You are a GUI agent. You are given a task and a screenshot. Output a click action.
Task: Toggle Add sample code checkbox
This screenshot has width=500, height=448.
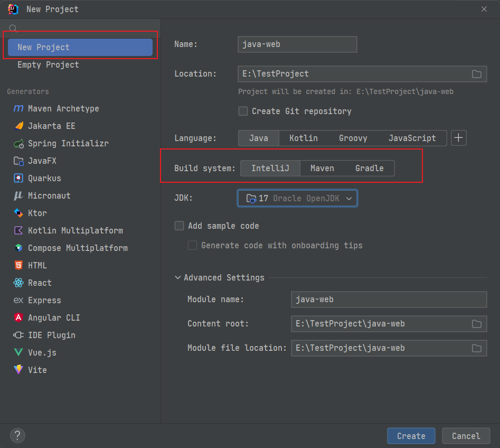pyautogui.click(x=179, y=226)
